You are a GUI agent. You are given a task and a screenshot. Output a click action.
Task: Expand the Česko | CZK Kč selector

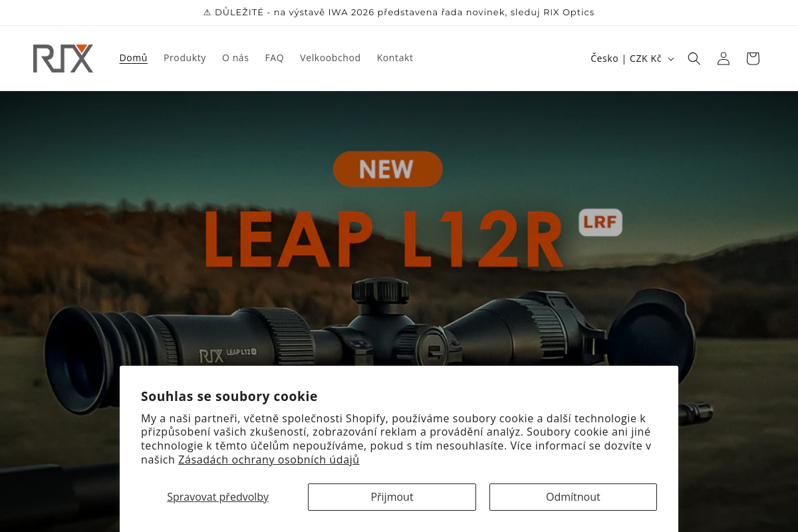(632, 59)
